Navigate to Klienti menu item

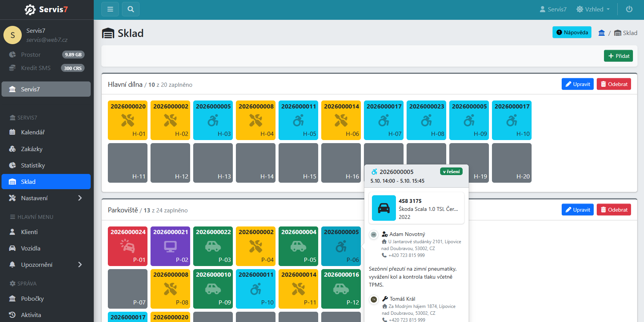coord(46,232)
